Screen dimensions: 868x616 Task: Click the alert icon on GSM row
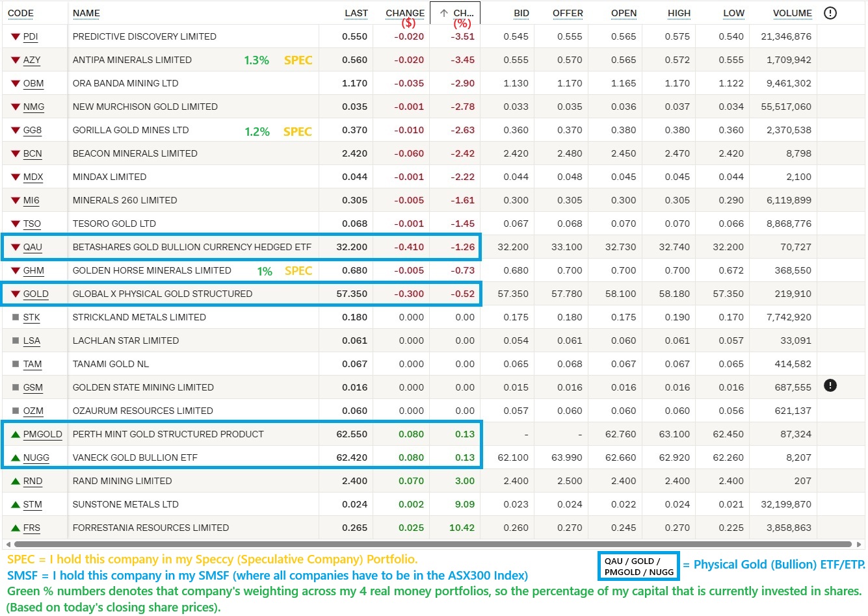830,386
